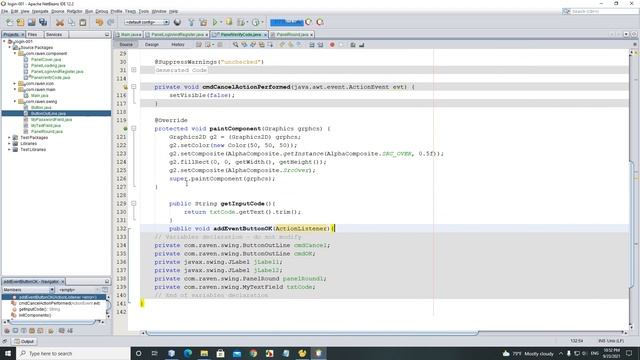This screenshot has height=360, width=640.
Task: Select PanelCover.java in project tree
Action: 46,60
